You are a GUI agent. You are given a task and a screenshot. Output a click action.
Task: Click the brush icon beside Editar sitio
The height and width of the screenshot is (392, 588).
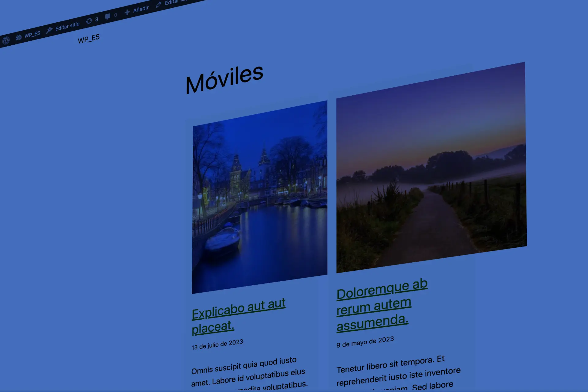pos(49,30)
